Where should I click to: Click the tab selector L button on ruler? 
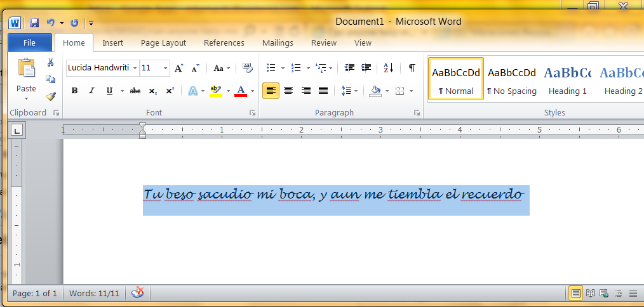pos(17,131)
